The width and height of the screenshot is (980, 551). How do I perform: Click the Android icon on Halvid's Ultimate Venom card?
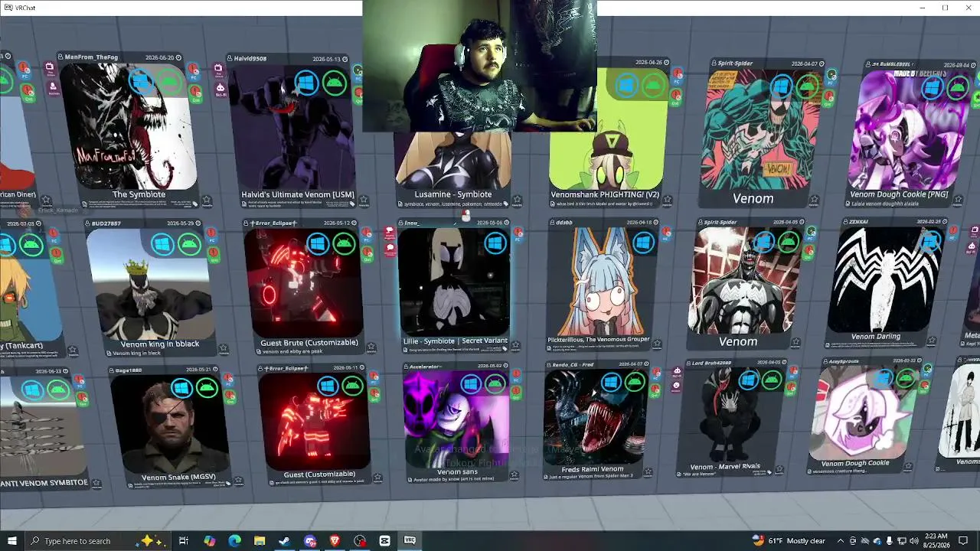[x=335, y=82]
